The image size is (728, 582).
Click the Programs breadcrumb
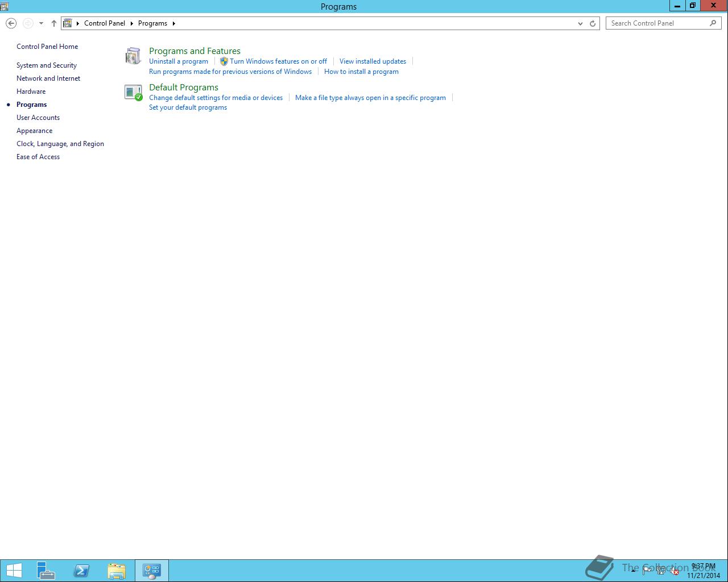[152, 23]
